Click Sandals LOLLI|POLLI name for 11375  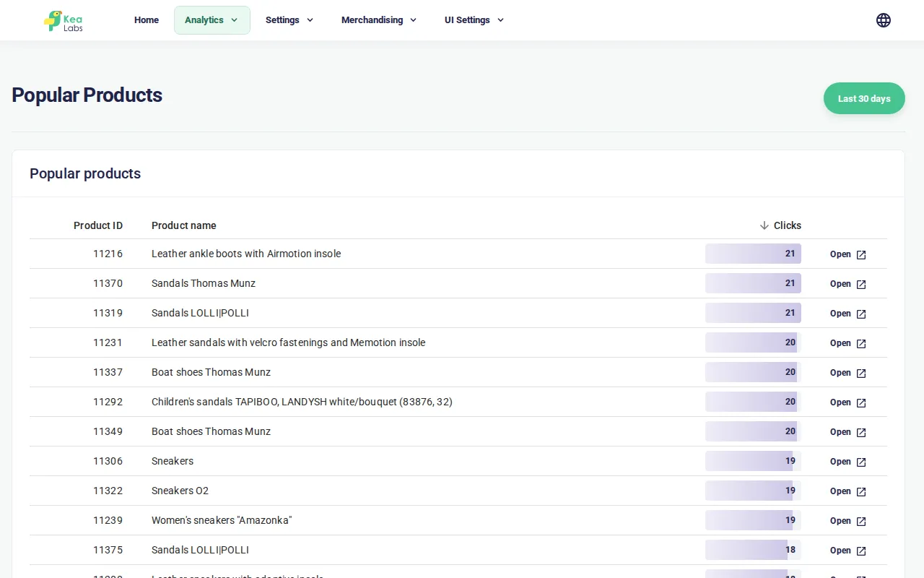pos(200,550)
